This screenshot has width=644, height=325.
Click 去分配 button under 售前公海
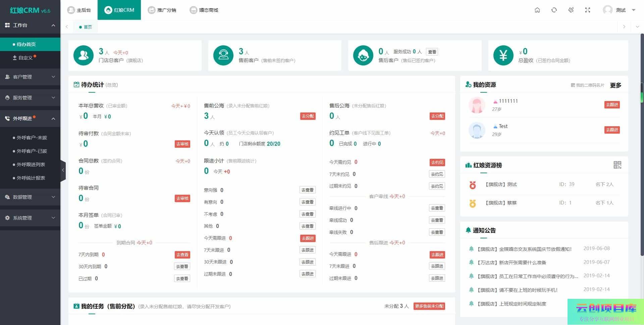tap(308, 116)
